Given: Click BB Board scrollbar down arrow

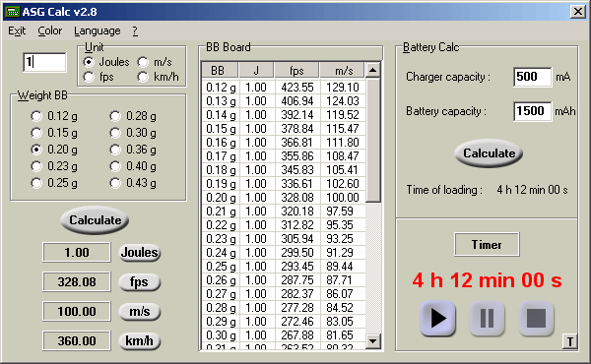Looking at the screenshot, I should point(372,341).
